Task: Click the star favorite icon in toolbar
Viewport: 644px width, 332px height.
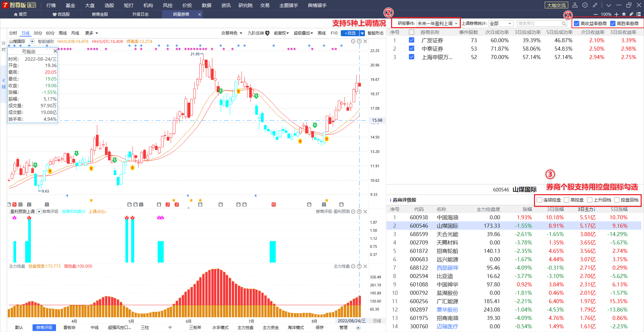Action: (624, 14)
